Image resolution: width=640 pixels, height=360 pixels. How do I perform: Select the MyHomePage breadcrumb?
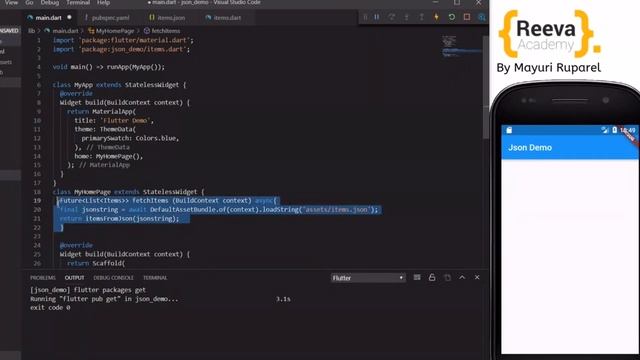click(x=115, y=31)
